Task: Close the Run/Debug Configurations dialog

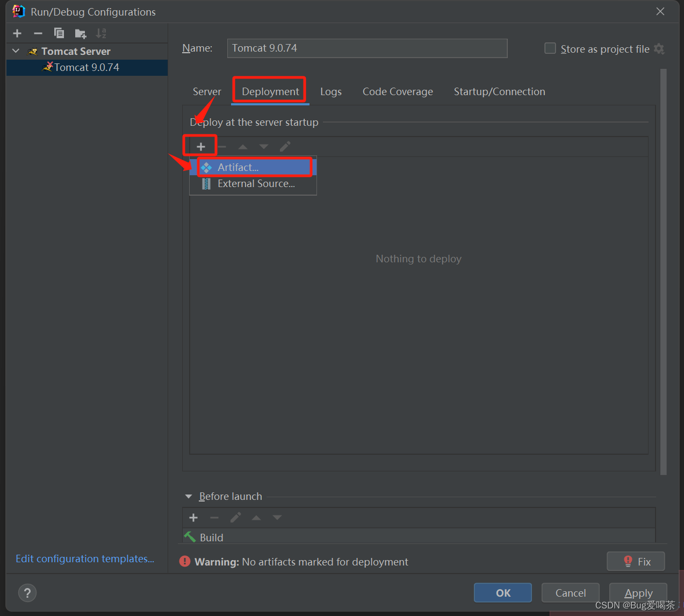Action: coord(660,11)
